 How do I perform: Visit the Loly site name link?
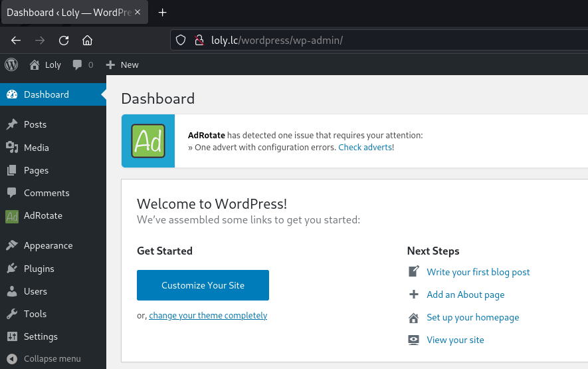coord(53,65)
